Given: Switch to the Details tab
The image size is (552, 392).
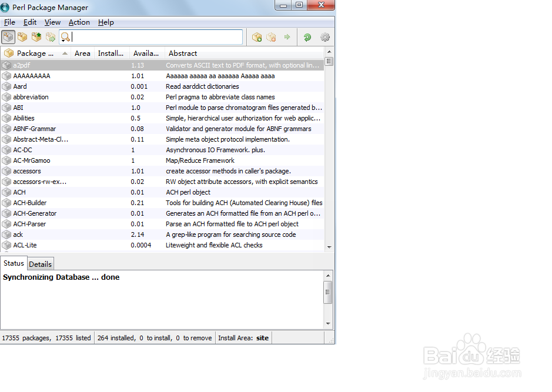Looking at the screenshot, I should point(41,264).
